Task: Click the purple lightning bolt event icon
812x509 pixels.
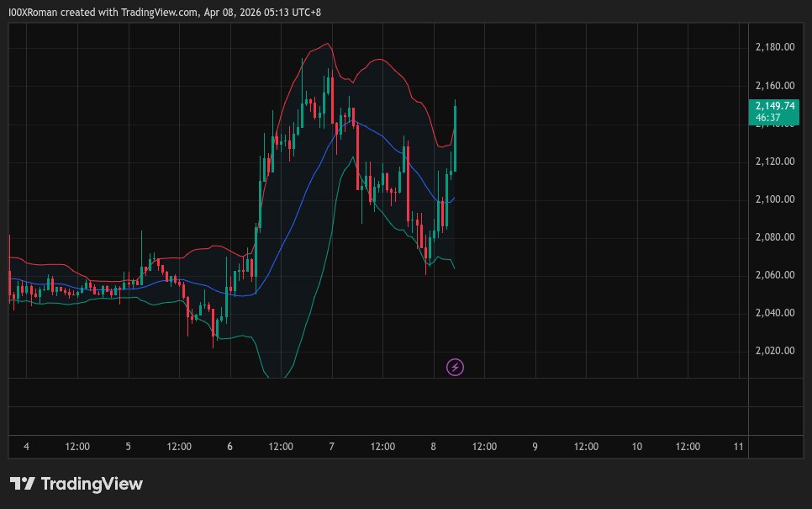Action: pos(455,367)
